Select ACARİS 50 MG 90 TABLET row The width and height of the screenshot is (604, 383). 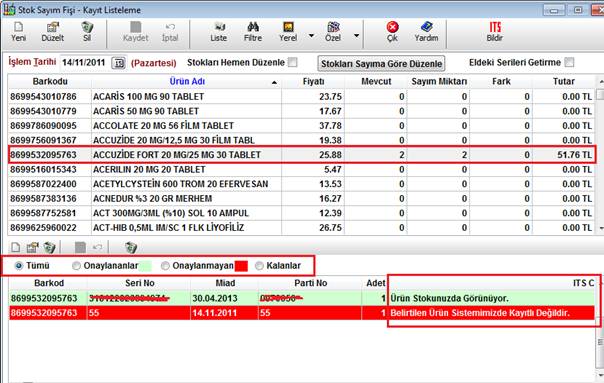click(x=302, y=111)
